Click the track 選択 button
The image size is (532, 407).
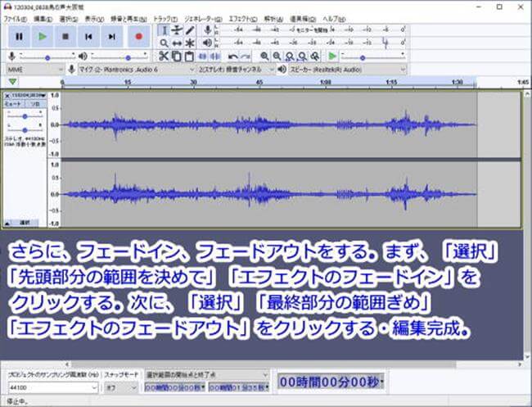click(25, 223)
